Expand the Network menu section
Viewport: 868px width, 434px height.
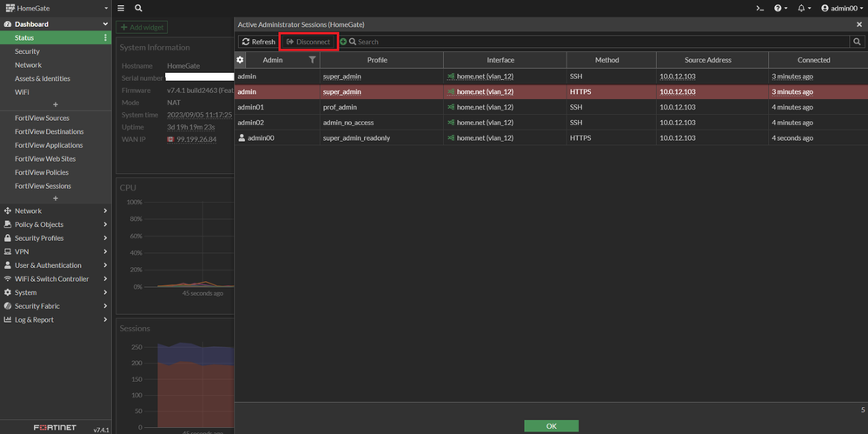[x=56, y=210]
